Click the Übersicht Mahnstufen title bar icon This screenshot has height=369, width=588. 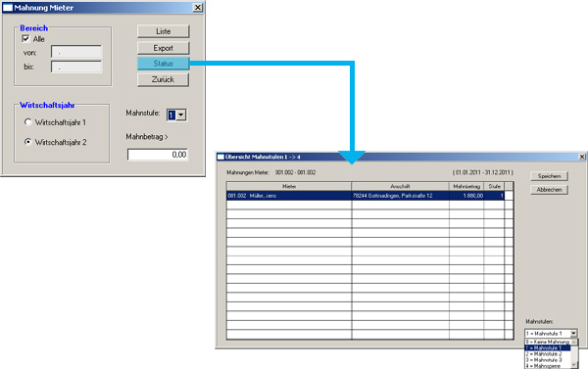(x=220, y=157)
